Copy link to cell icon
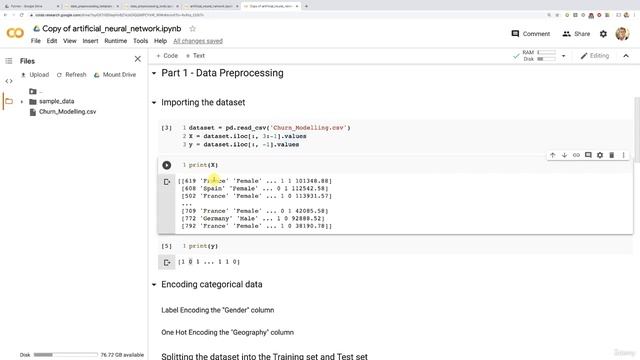Screen dimensions: 640x360 click(576, 155)
